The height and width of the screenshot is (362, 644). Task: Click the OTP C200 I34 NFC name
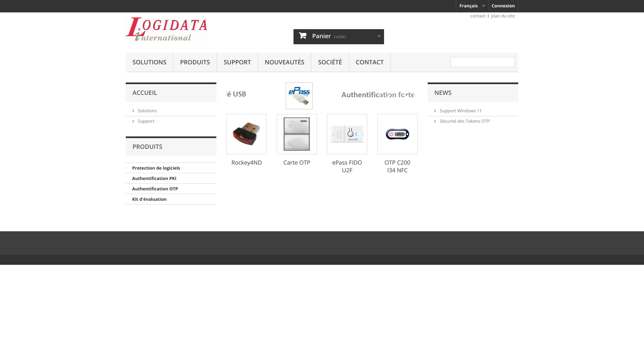pyautogui.click(x=397, y=167)
